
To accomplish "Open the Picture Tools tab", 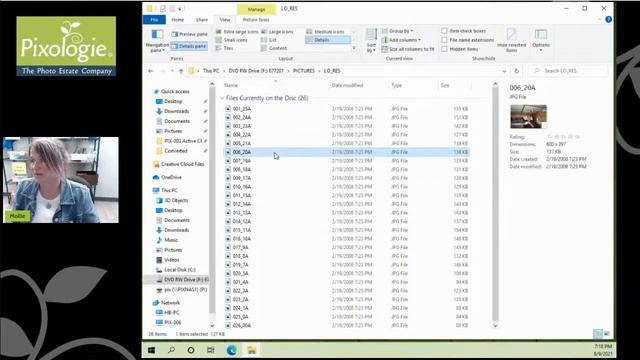I will coord(256,20).
